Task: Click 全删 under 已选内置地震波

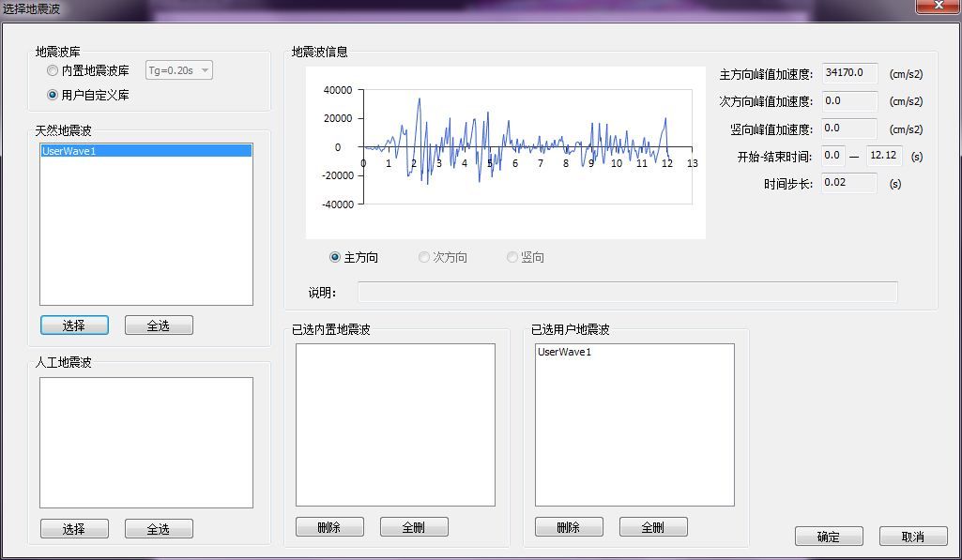Action: pos(414,527)
